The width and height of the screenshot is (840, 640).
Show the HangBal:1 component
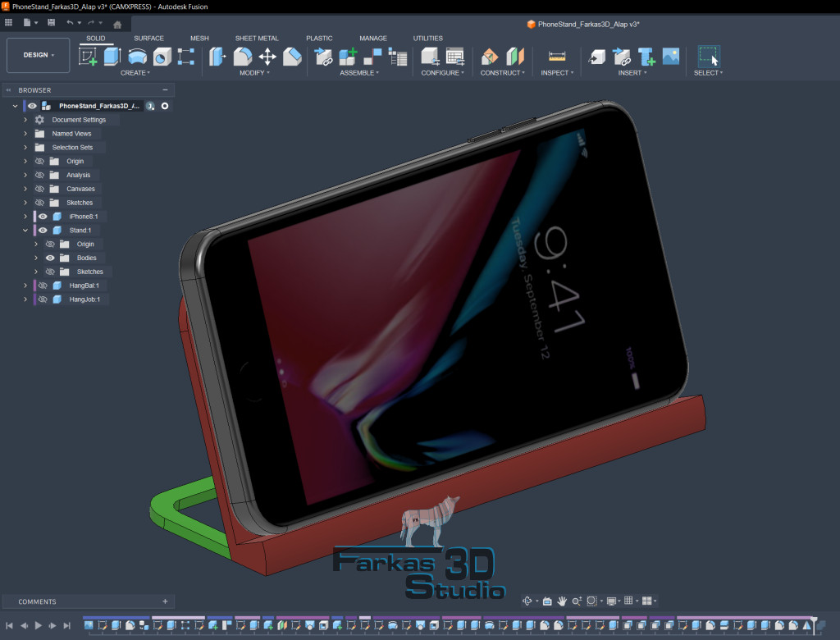pos(43,286)
